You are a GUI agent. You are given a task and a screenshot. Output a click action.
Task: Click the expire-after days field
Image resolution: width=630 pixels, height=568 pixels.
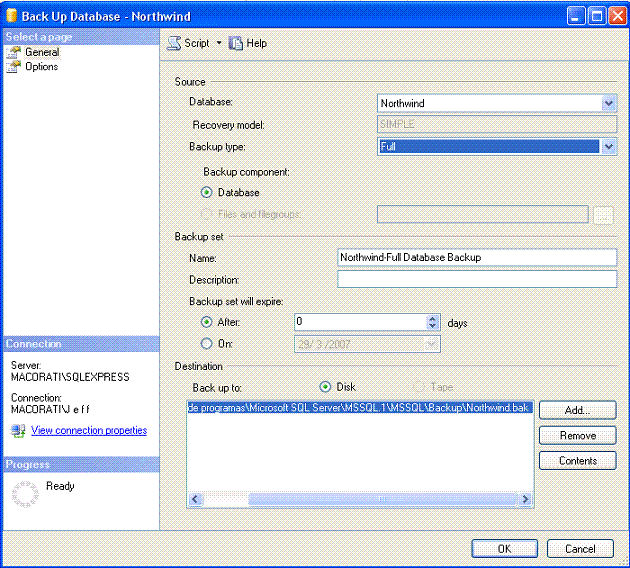point(360,322)
